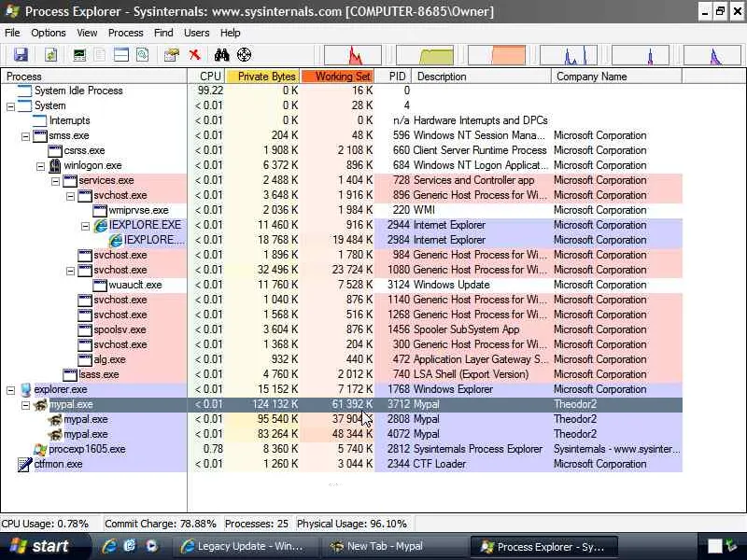Sort by the Private Bytes column header

pos(262,77)
